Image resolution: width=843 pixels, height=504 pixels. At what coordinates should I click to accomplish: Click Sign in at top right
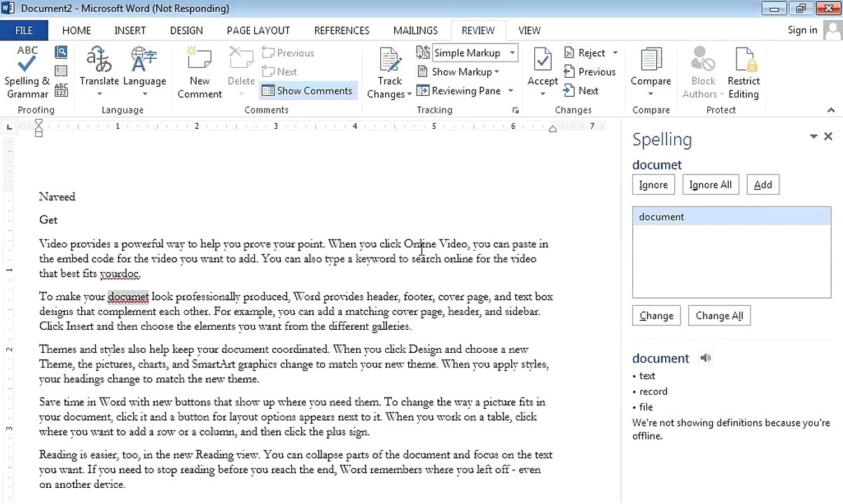[802, 30]
